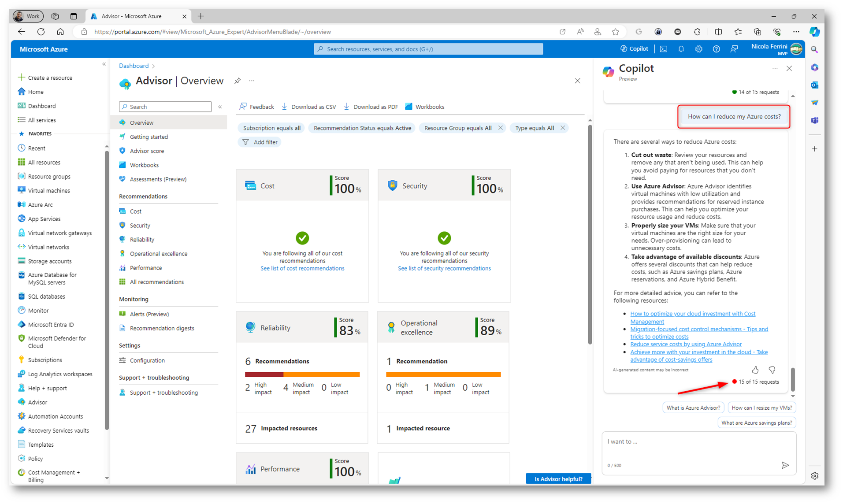The width and height of the screenshot is (843, 504).
Task: Open Recommendation digests menu item
Action: click(x=162, y=328)
